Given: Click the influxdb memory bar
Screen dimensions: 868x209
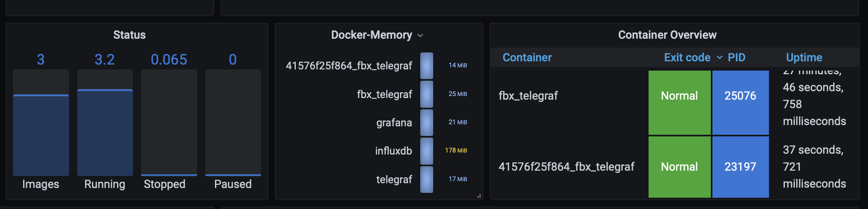Looking at the screenshot, I should tap(427, 151).
